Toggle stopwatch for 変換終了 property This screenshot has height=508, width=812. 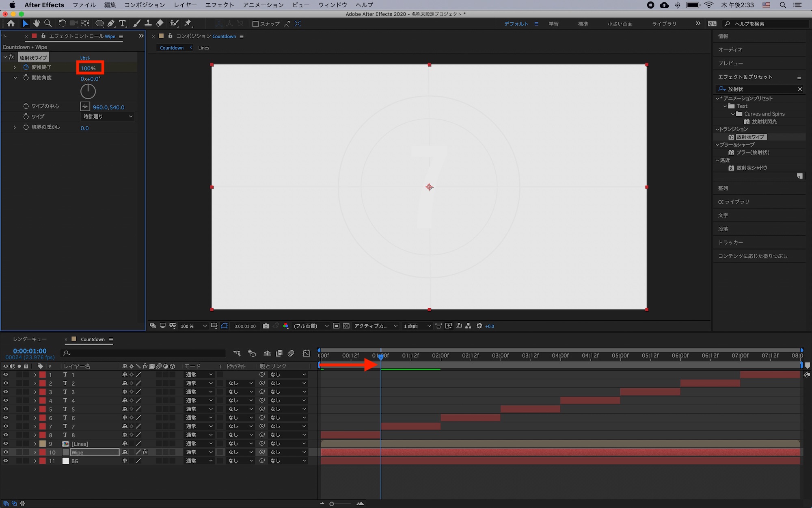click(26, 67)
